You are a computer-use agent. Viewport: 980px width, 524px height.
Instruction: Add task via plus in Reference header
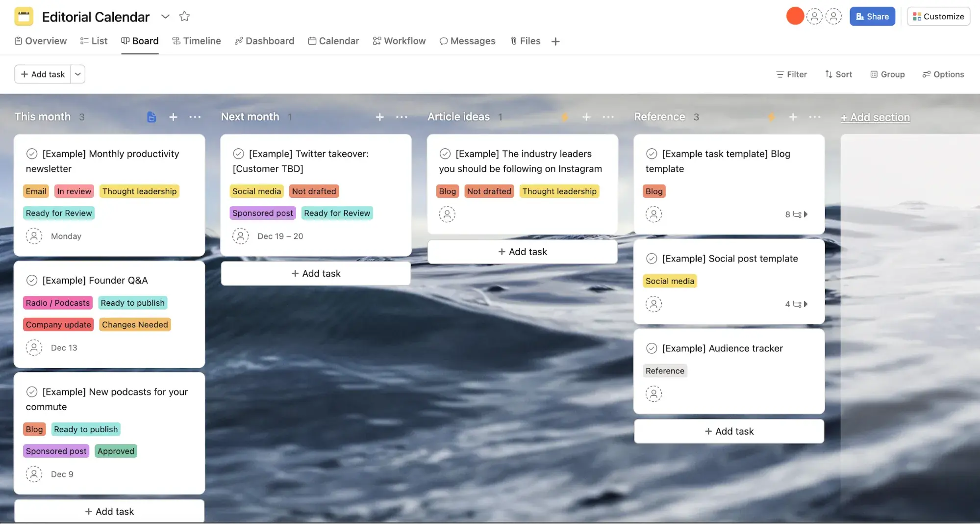[x=793, y=117]
